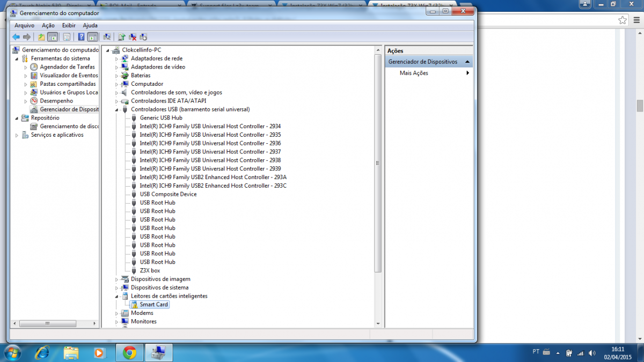The width and height of the screenshot is (644, 362).
Task: Expand Dispositivos de imagem category
Action: pyautogui.click(x=117, y=279)
